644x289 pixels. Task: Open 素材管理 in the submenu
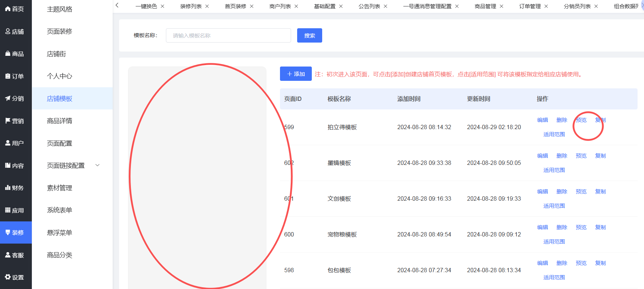[59, 188]
